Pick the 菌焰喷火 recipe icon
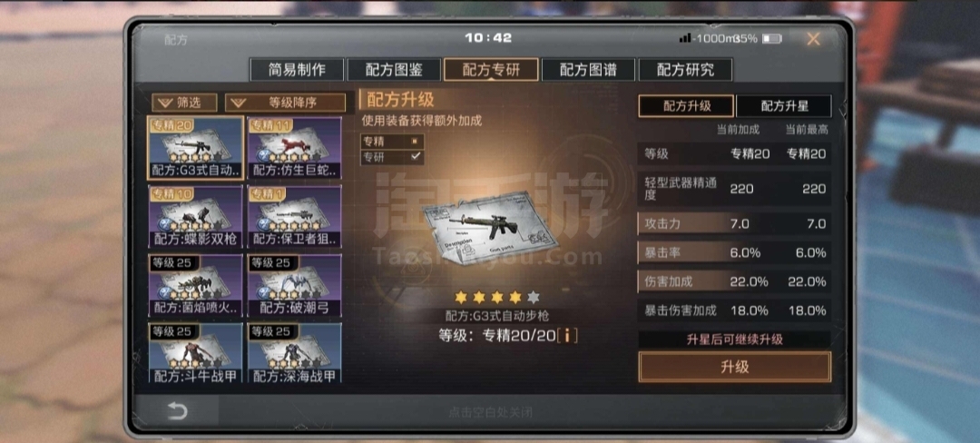 click(x=196, y=285)
